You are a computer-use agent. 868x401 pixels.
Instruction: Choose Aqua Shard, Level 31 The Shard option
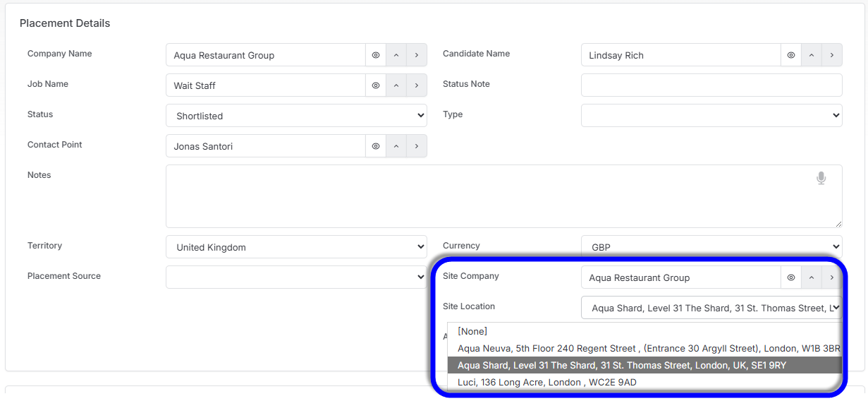pos(644,365)
